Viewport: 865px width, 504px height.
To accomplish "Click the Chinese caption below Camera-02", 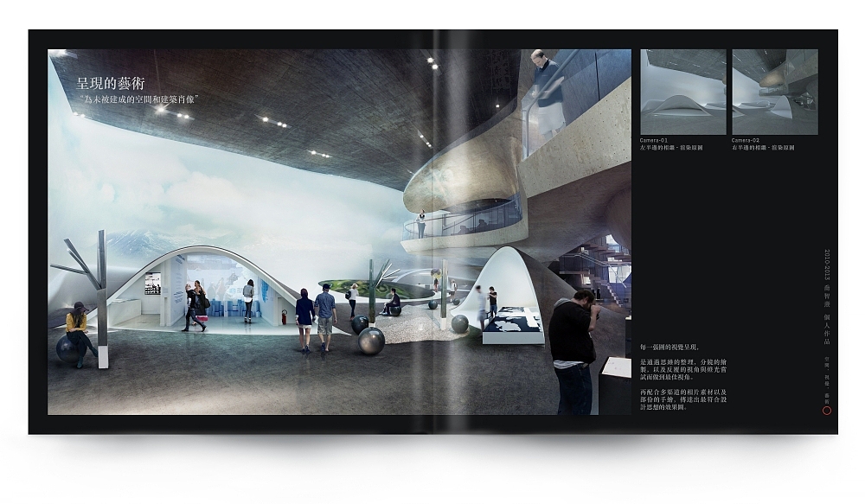I will click(764, 148).
